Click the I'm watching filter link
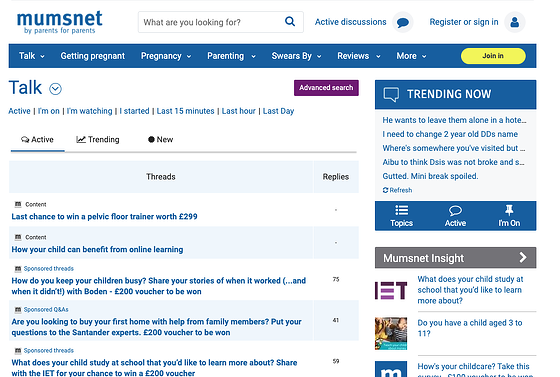560x377 pixels. pos(89,111)
